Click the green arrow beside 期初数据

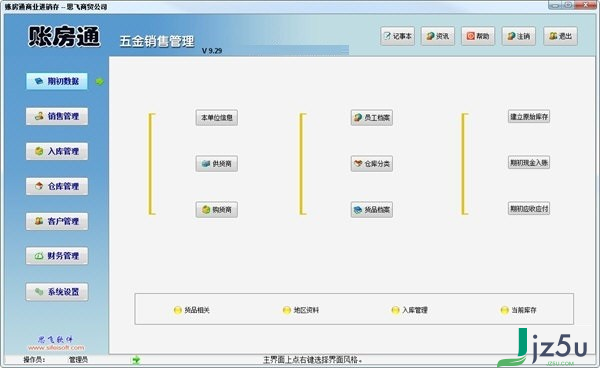pyautogui.click(x=99, y=81)
